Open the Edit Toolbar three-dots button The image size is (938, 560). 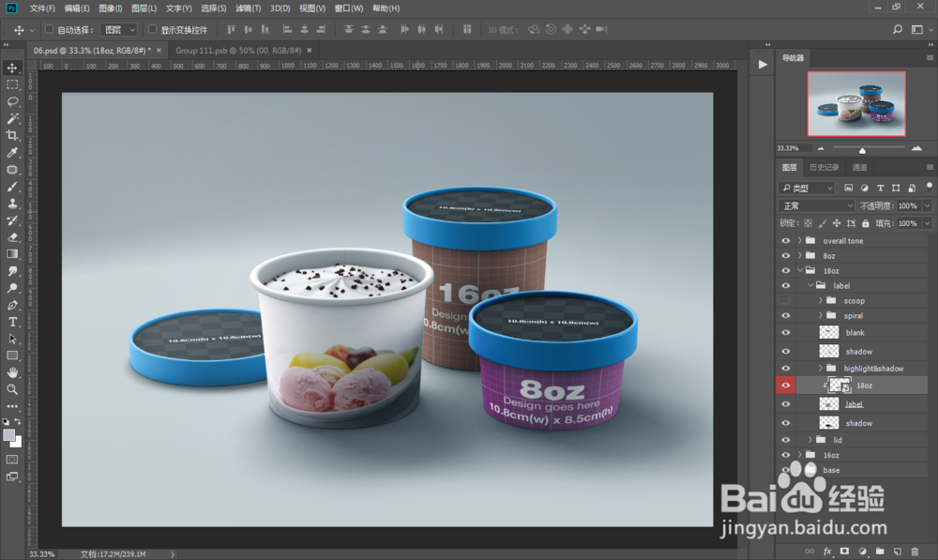click(x=12, y=406)
